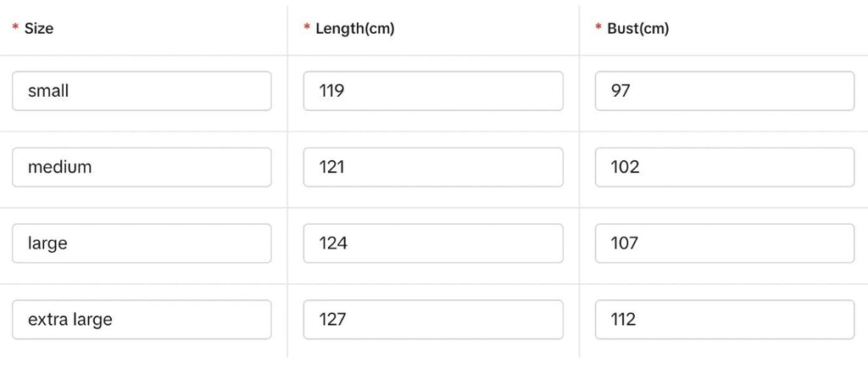Viewport: 868px width, 380px height.
Task: Select the Length field with value 119
Action: [433, 91]
